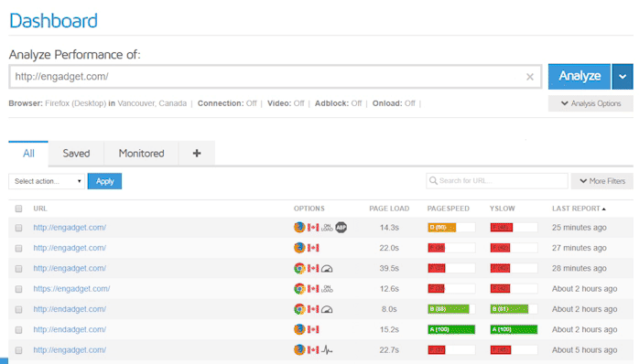639x364 pixels.
Task: Sort by the YSlow column header
Action: [x=502, y=209]
